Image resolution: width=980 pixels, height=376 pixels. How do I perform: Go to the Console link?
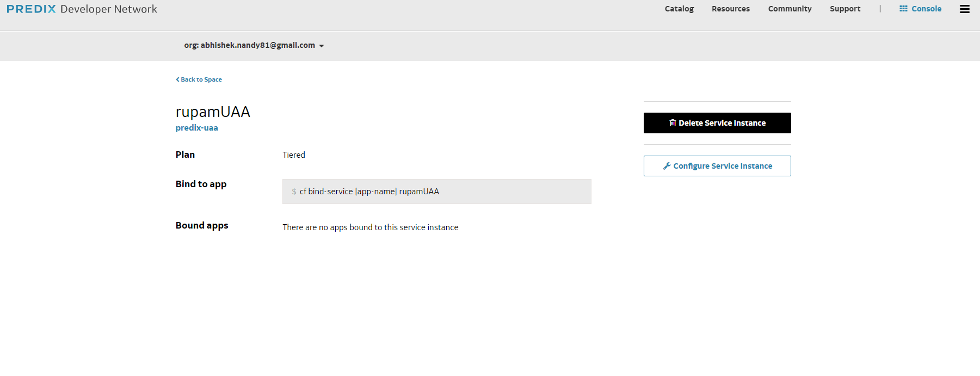pos(926,9)
